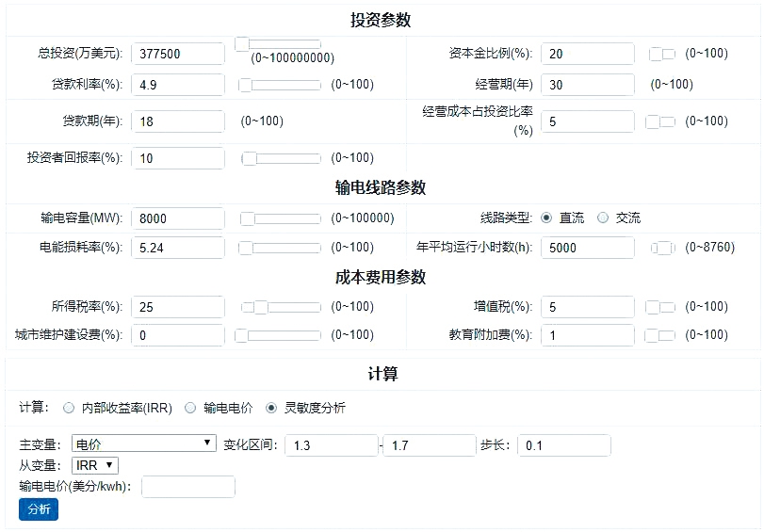Click the 增值税 field showing 5

(588, 307)
